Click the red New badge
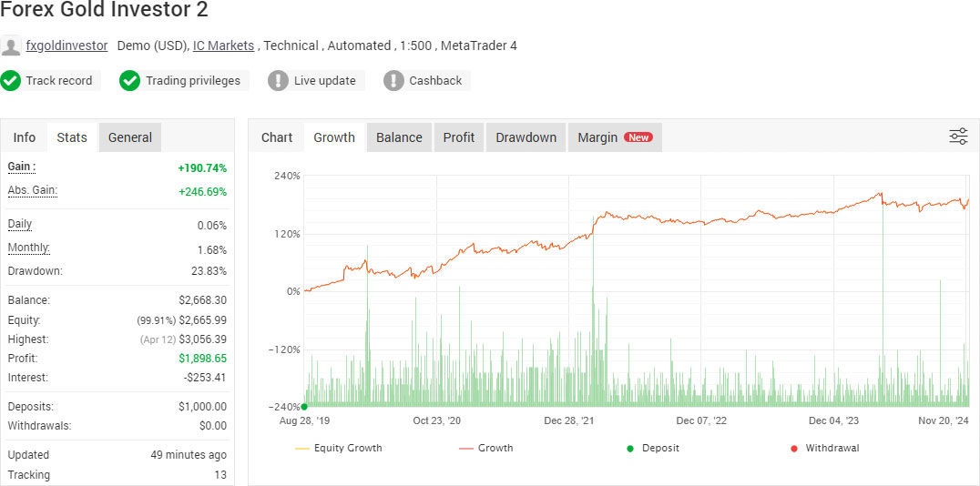Screen dimensions: 980x486 638,137
